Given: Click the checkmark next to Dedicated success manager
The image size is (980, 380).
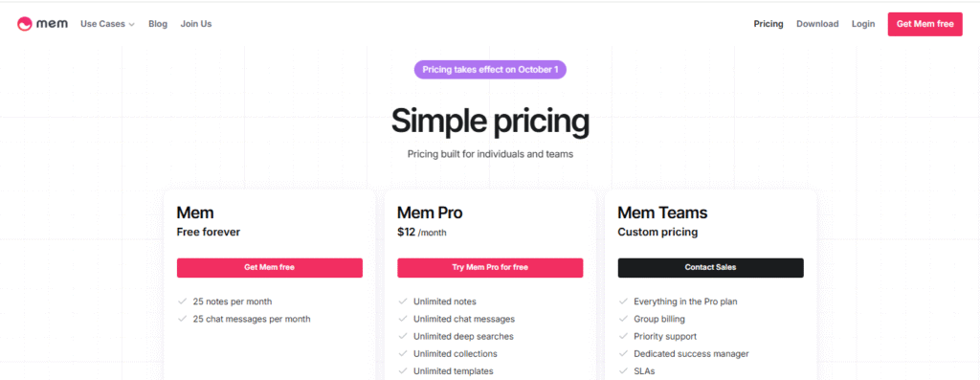Looking at the screenshot, I should 624,354.
